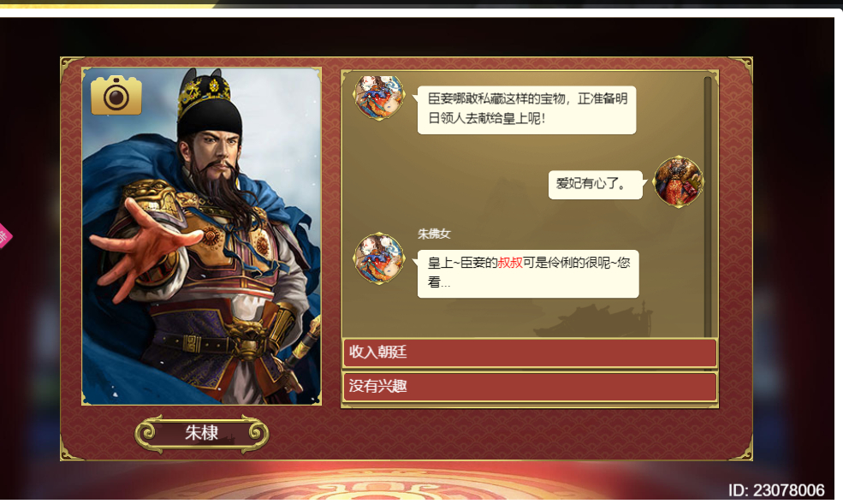Click the chat panel scrollbar
Screen dimensions: 843x504
[708, 207]
